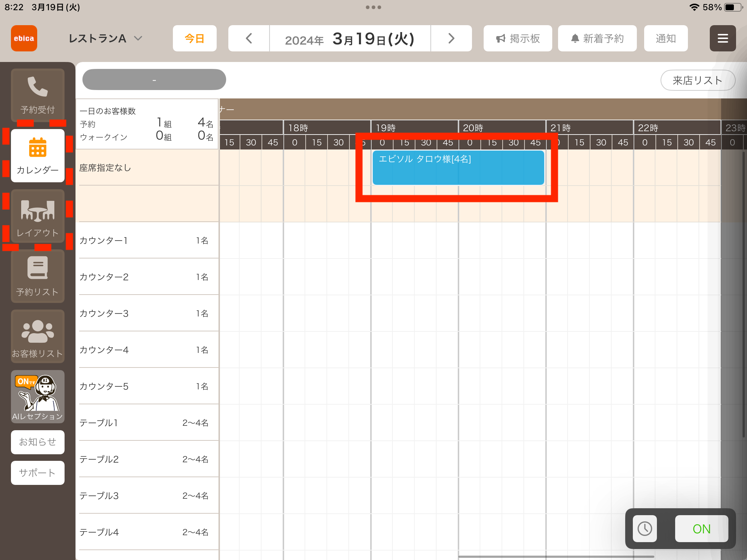Open the 通知 notifications
This screenshot has width=747, height=560.
[666, 38]
